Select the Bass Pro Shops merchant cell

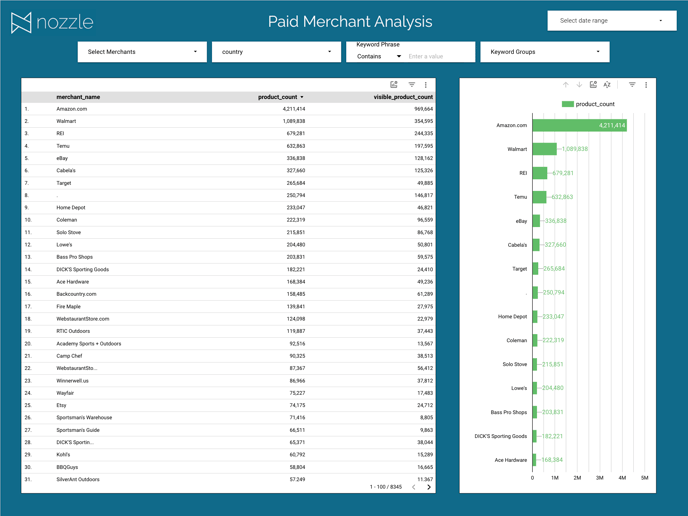coord(74,257)
